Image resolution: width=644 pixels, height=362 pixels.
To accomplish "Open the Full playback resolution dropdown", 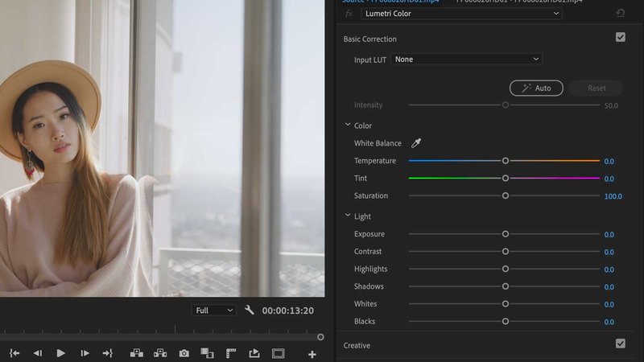I will tap(213, 311).
